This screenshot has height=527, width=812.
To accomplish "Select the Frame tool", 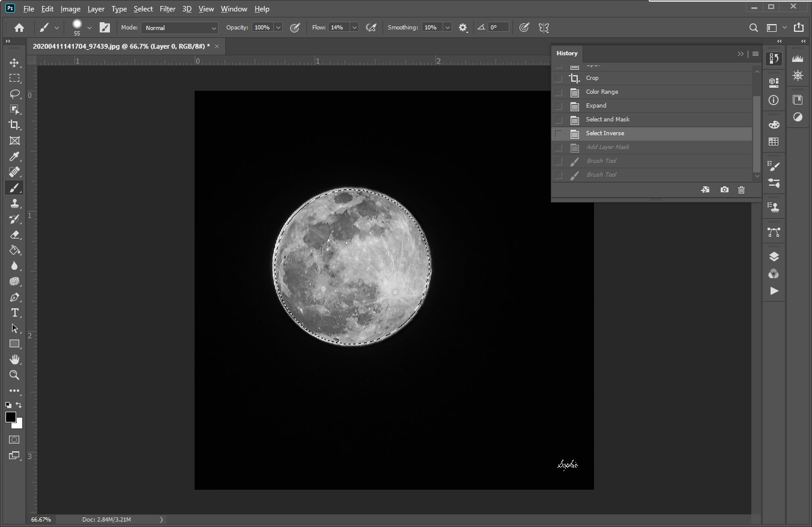I will click(14, 141).
